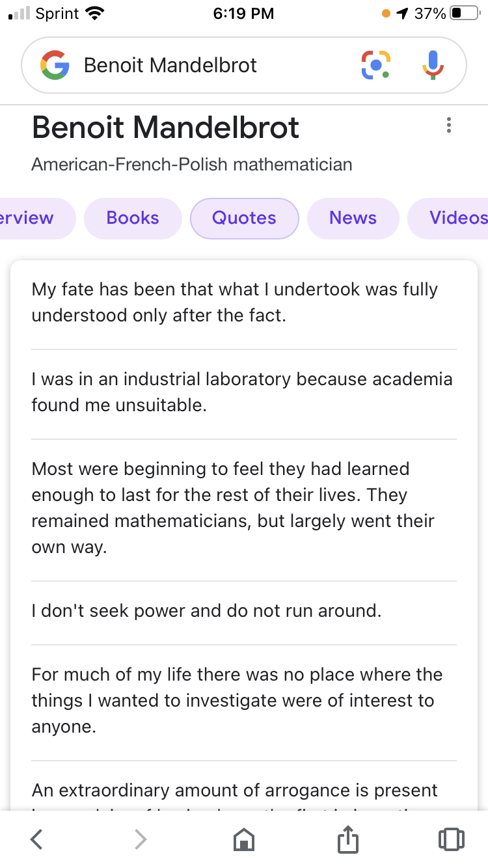Start voice search with microphone icon

coord(432,65)
